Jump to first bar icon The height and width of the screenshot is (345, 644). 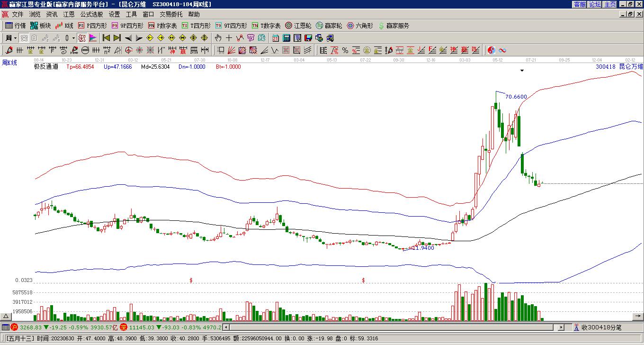[106, 38]
